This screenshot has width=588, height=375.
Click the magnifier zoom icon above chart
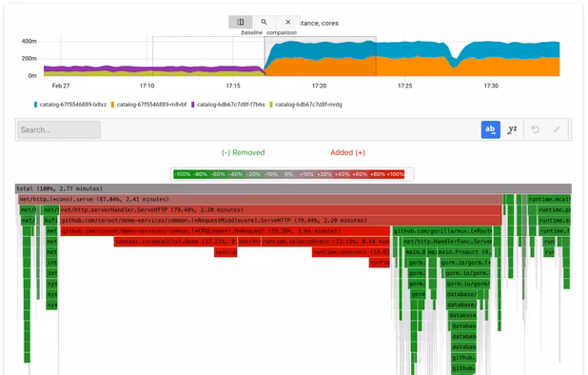click(264, 22)
